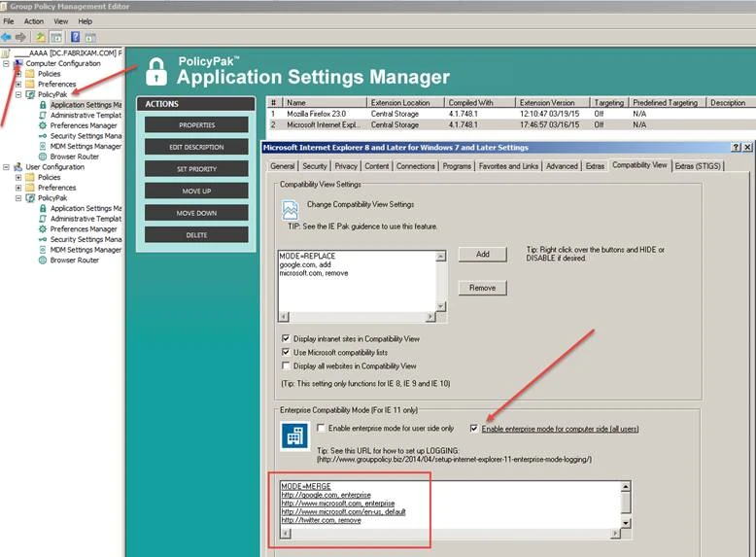Collapse the Computer Configuration tree node

click(x=7, y=63)
